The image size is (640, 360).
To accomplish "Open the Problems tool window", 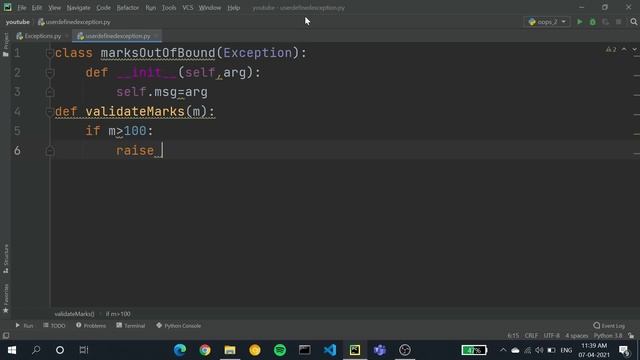I will 91,326.
